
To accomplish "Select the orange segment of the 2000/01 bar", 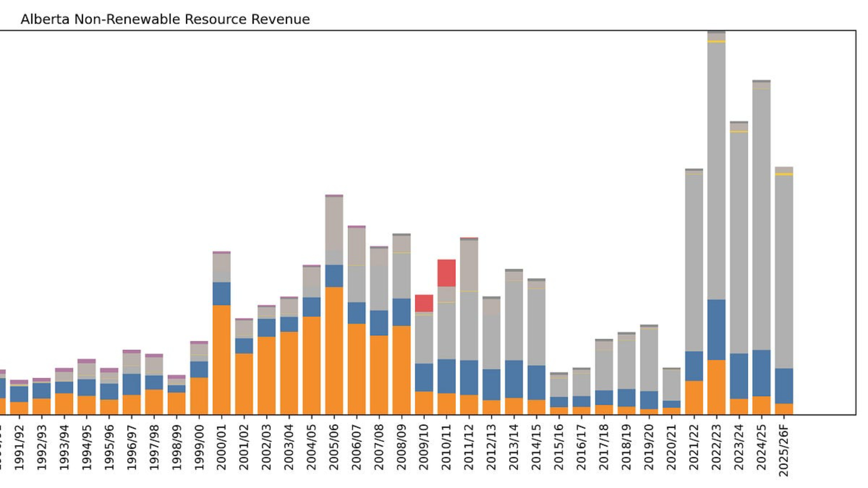I will pos(221,360).
